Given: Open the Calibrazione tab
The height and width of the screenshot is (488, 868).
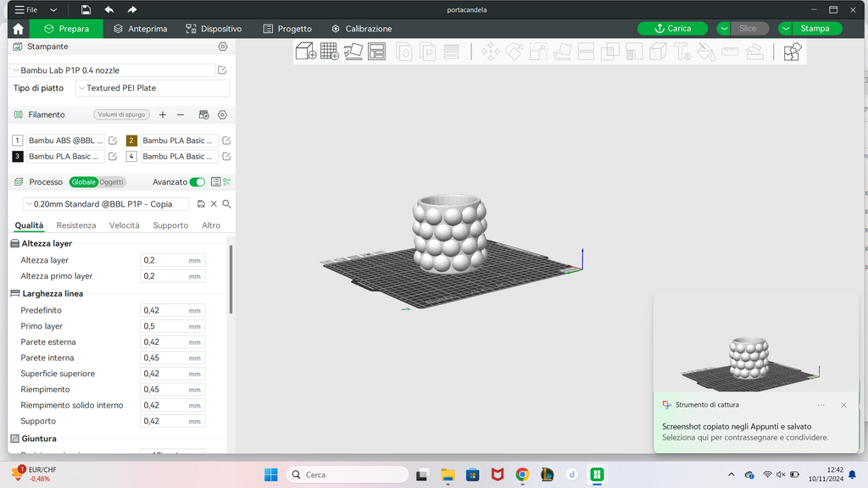Looking at the screenshot, I should (361, 29).
